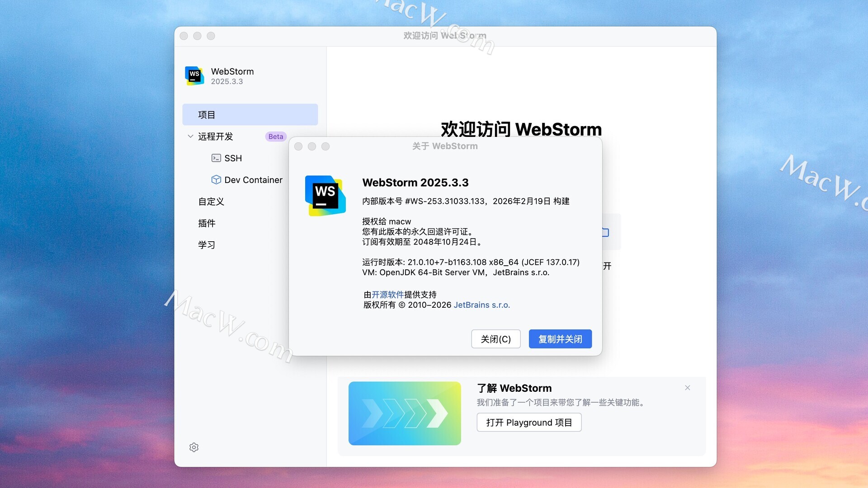Screen dimensions: 868x488
Task: Click the Playground arrows thumbnail image
Action: click(405, 413)
